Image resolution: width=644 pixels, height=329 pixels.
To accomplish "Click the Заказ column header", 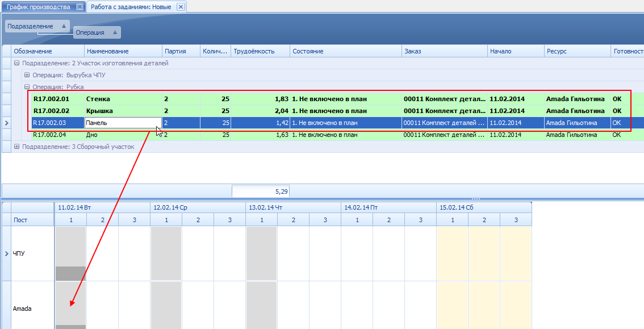I will point(445,51).
